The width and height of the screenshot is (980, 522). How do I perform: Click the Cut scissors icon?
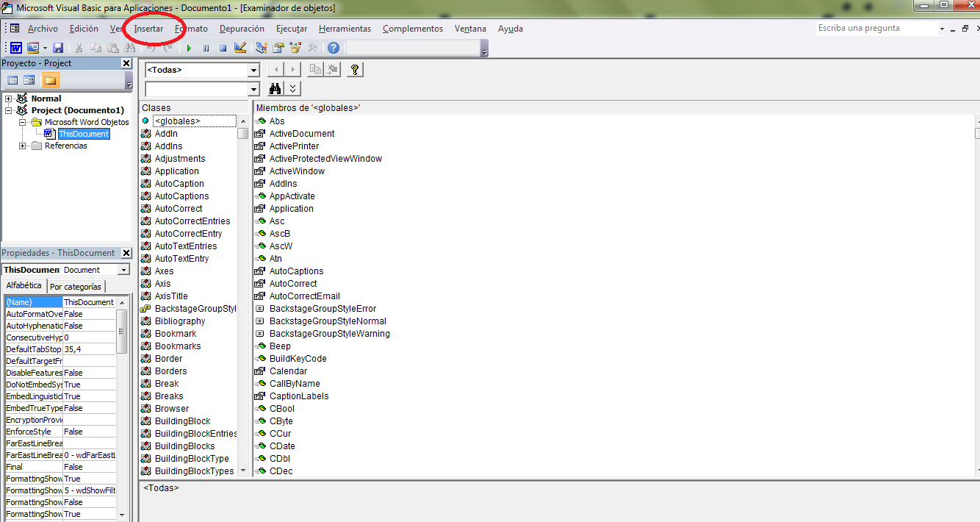tap(79, 48)
